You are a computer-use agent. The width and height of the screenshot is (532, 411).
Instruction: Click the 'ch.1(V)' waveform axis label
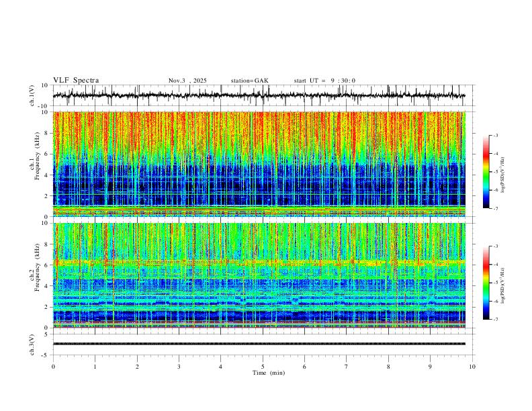click(x=32, y=95)
